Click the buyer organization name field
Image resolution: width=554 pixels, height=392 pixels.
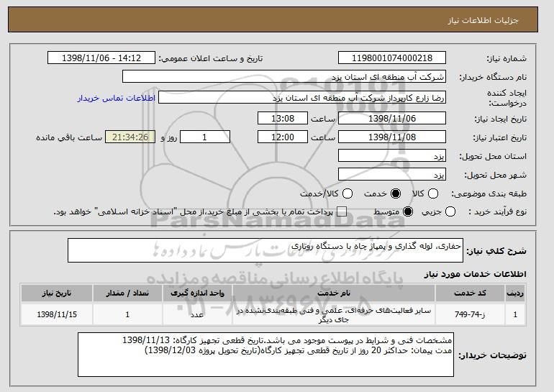[284, 77]
